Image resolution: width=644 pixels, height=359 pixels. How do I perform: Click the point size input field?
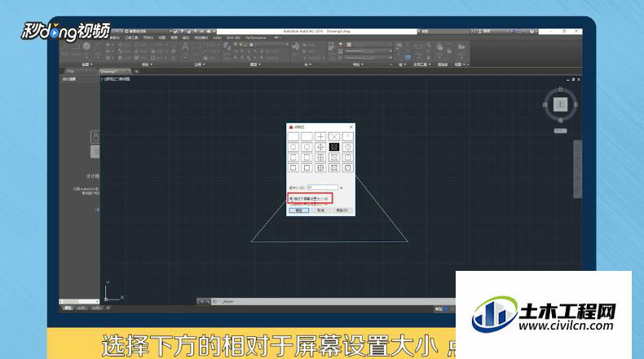pyautogui.click(x=323, y=188)
